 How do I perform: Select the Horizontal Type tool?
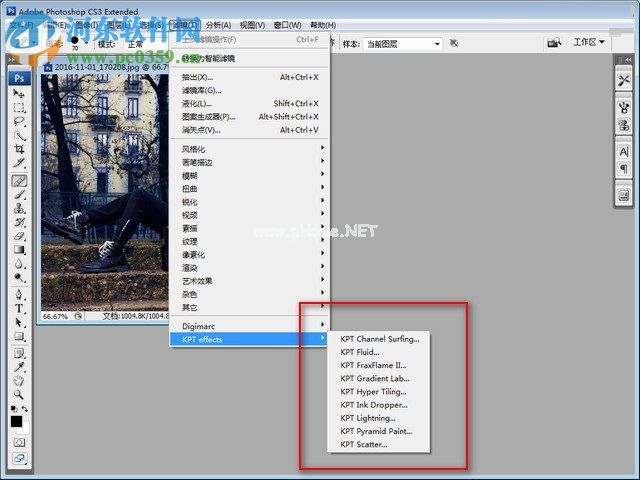click(19, 309)
